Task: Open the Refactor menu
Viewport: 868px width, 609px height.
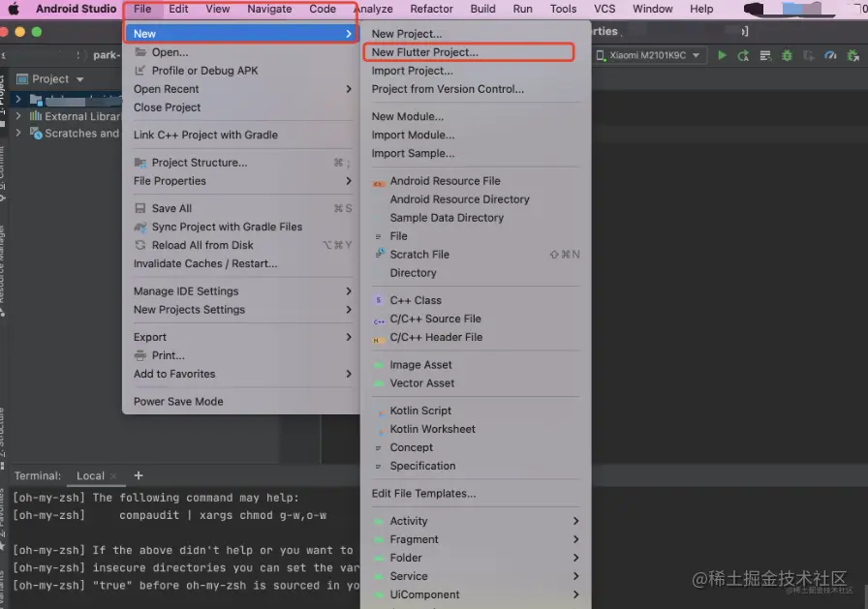Action: coord(431,9)
